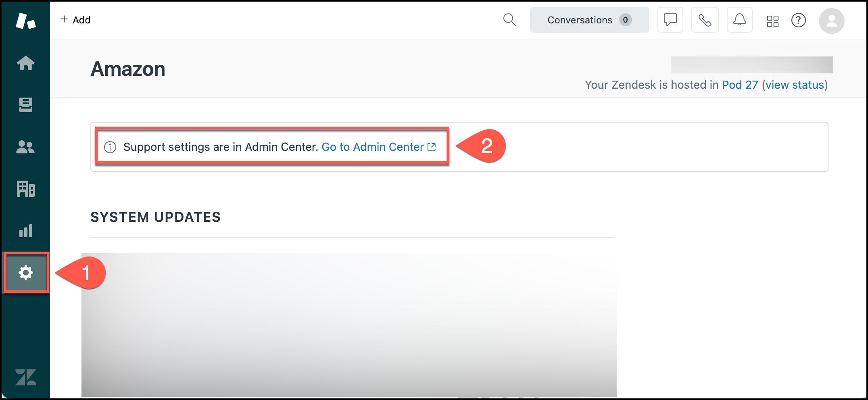868x400 pixels.
Task: Open the Home dashboard icon
Action: (26, 63)
